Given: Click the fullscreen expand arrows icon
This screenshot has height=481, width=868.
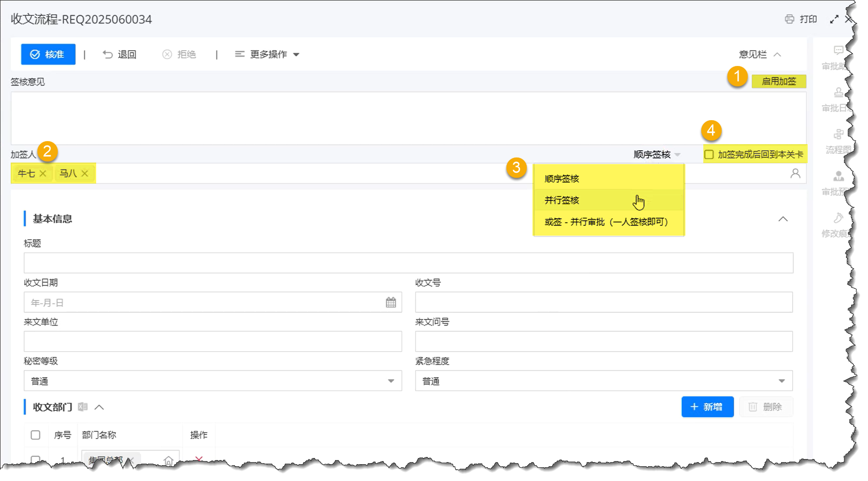Looking at the screenshot, I should click(834, 19).
